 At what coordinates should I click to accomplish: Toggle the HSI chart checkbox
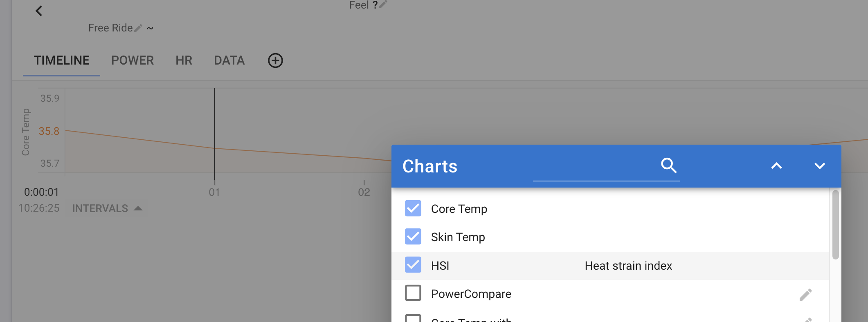413,265
